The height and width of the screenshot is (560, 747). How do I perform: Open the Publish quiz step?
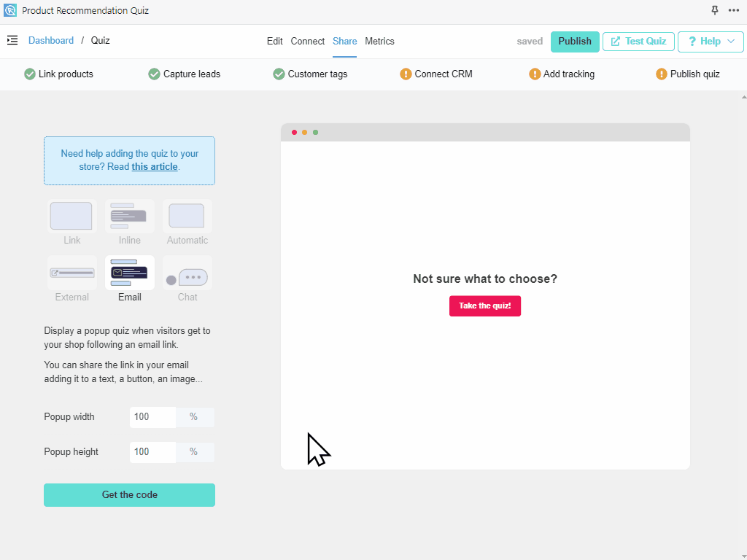(688, 74)
